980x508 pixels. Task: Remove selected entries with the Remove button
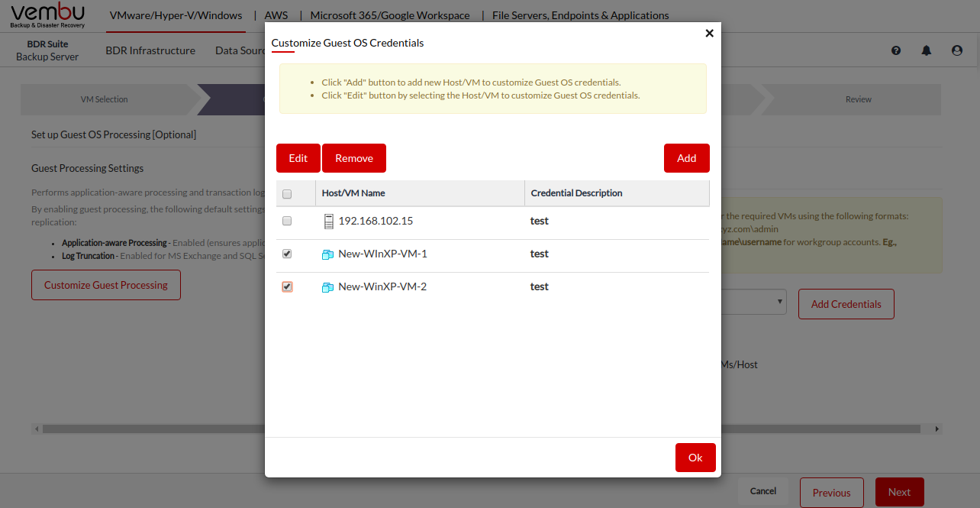coord(354,158)
